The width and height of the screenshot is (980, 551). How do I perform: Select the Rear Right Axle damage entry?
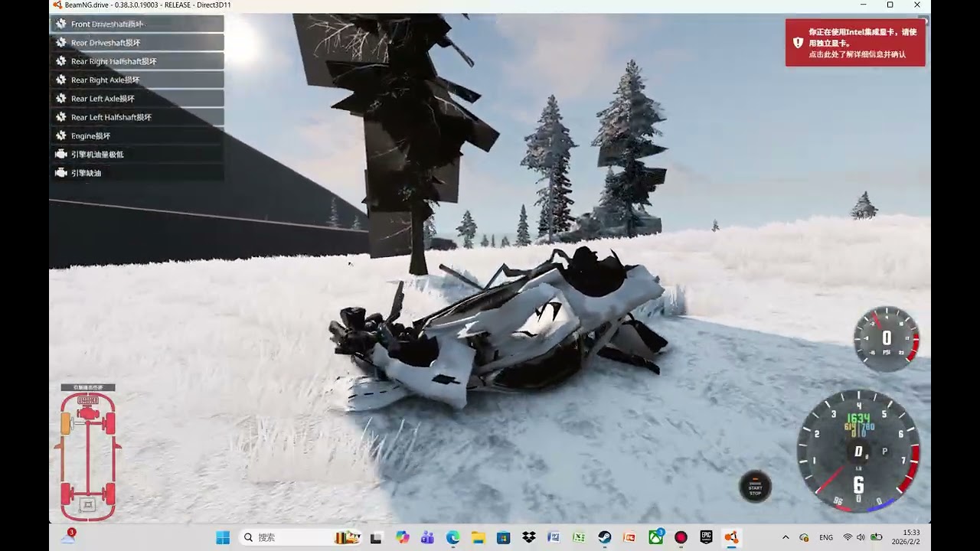pyautogui.click(x=138, y=80)
